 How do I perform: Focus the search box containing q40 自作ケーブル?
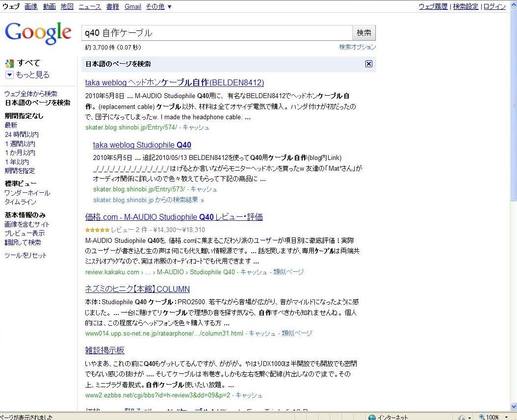pyautogui.click(x=217, y=33)
